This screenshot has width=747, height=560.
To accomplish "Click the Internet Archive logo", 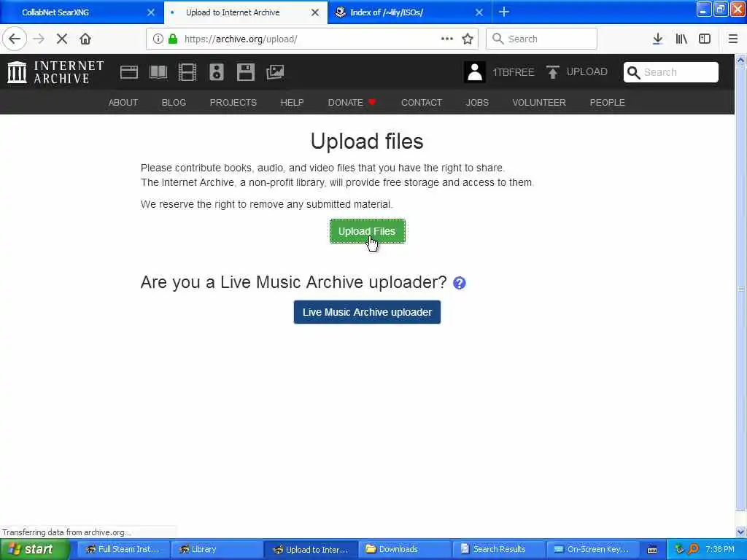I will pos(55,72).
